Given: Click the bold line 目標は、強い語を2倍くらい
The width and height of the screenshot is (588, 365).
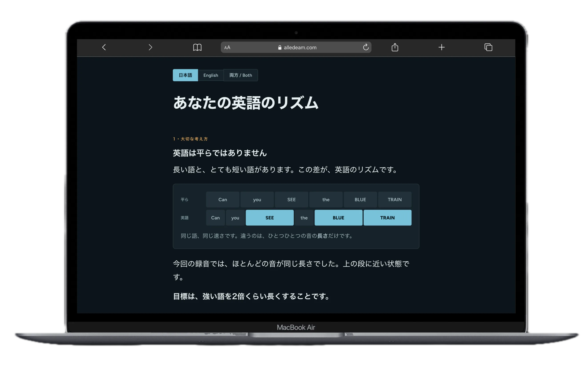Looking at the screenshot, I should point(251,296).
